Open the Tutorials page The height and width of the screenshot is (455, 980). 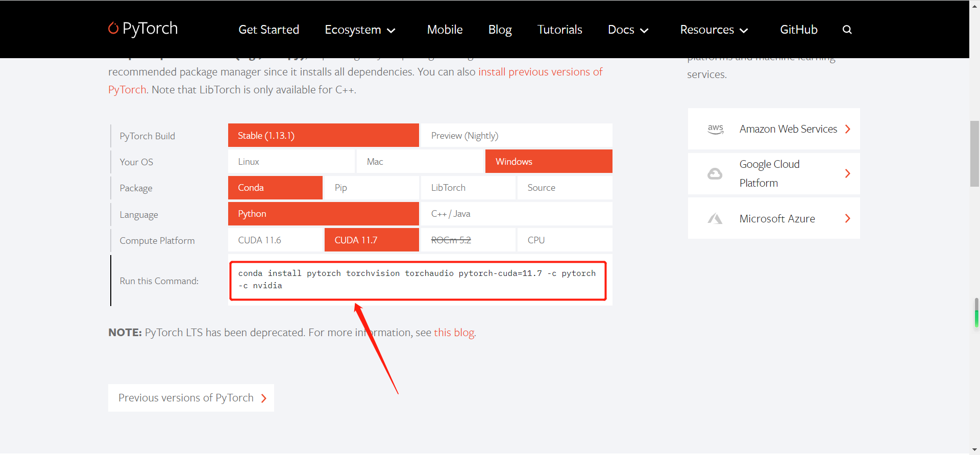(560, 30)
